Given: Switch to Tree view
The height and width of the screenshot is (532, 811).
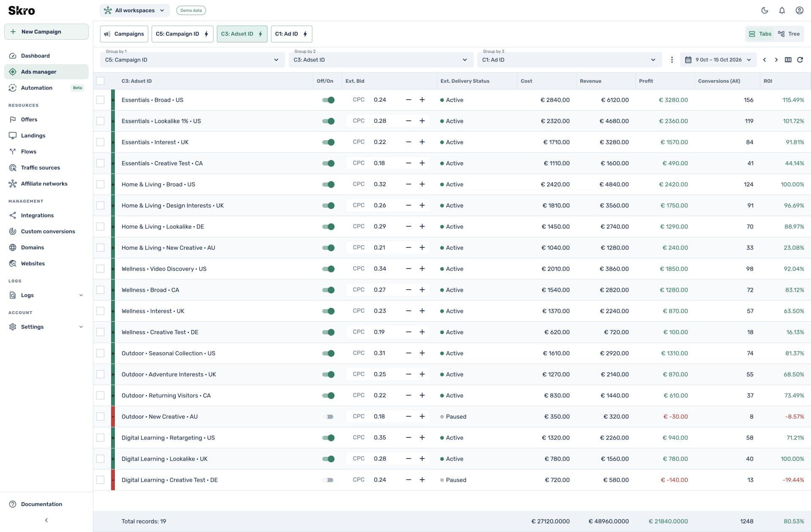Looking at the screenshot, I should tap(789, 34).
